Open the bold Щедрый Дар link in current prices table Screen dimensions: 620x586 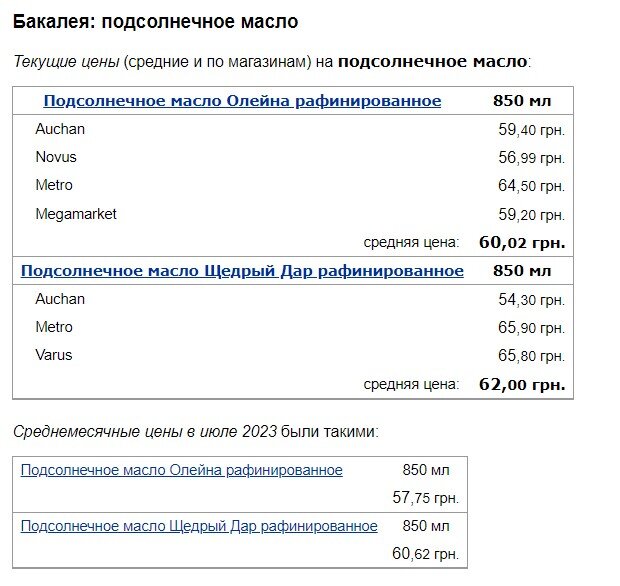(x=242, y=271)
